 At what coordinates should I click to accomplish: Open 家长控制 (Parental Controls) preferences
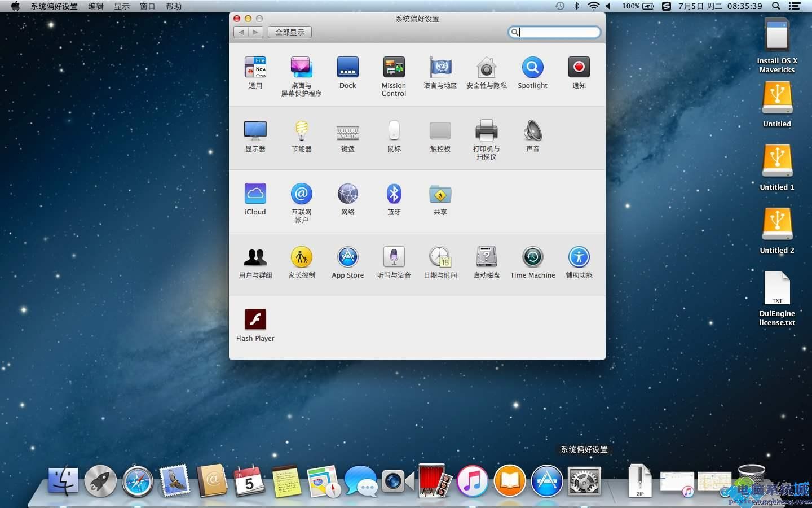click(x=302, y=257)
